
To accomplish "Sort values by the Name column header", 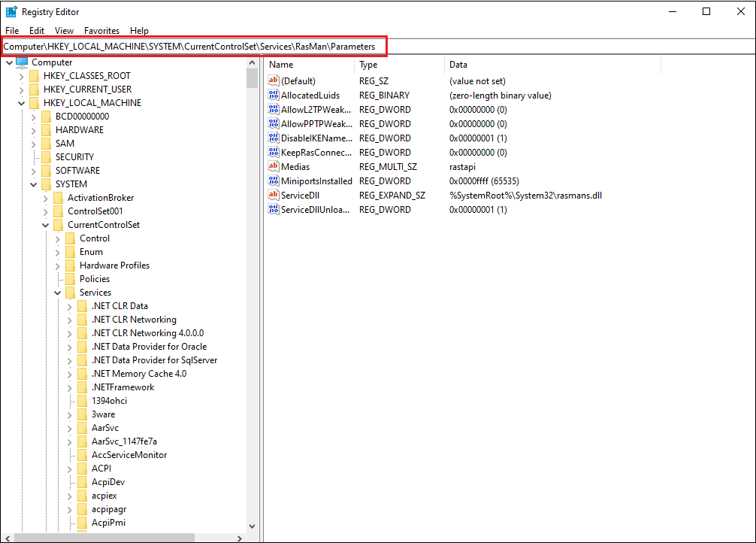I will coord(309,64).
